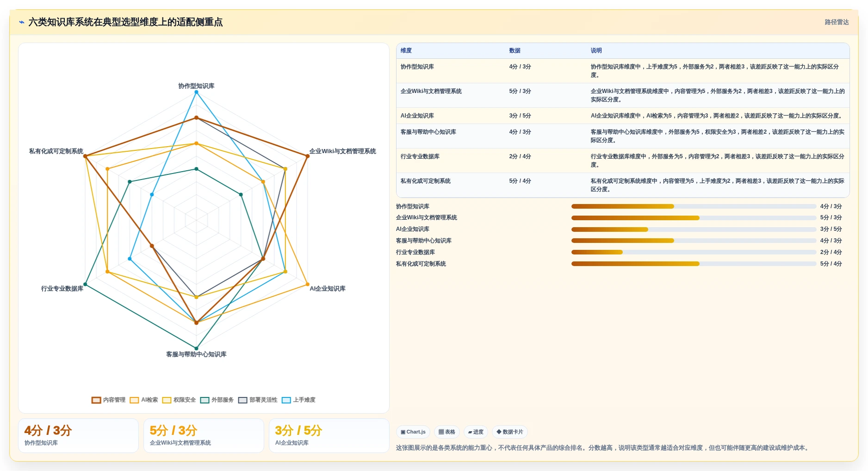
Task: Click the 5分 / 4分 value in table
Action: click(520, 181)
